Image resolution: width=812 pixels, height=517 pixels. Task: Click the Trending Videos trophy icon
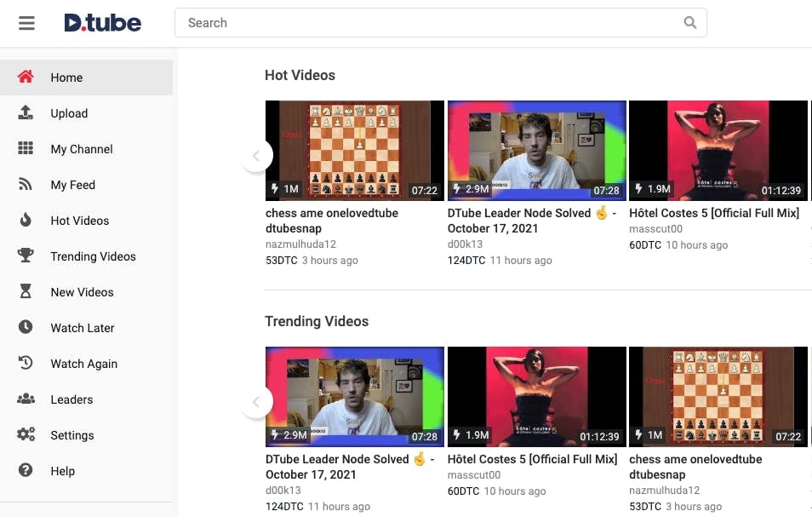point(26,256)
